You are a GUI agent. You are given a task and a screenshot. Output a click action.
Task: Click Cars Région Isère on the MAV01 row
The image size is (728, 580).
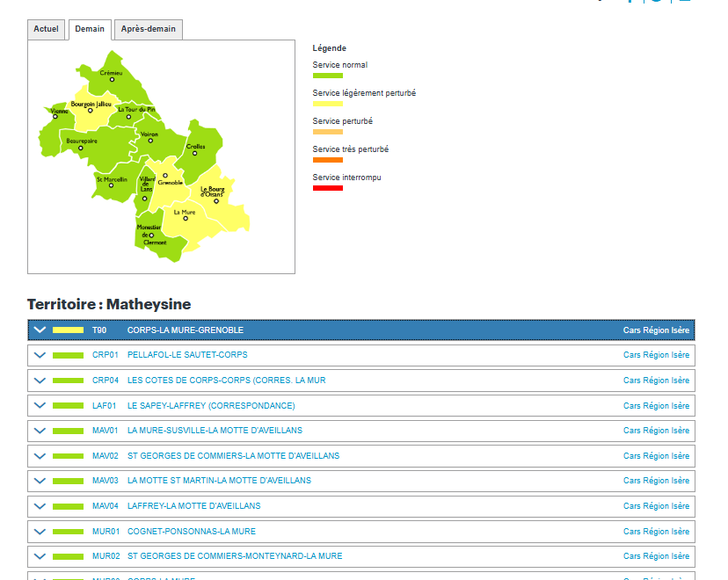[656, 431]
